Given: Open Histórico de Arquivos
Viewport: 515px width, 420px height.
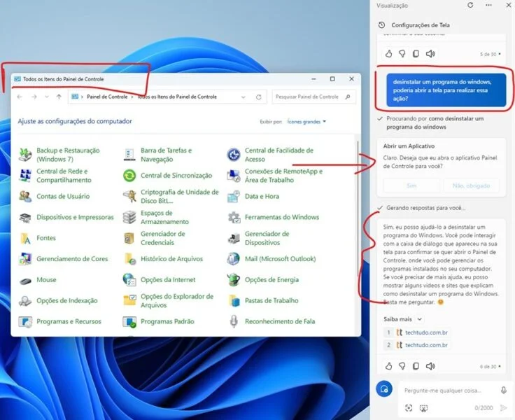Looking at the screenshot, I should [163, 259].
